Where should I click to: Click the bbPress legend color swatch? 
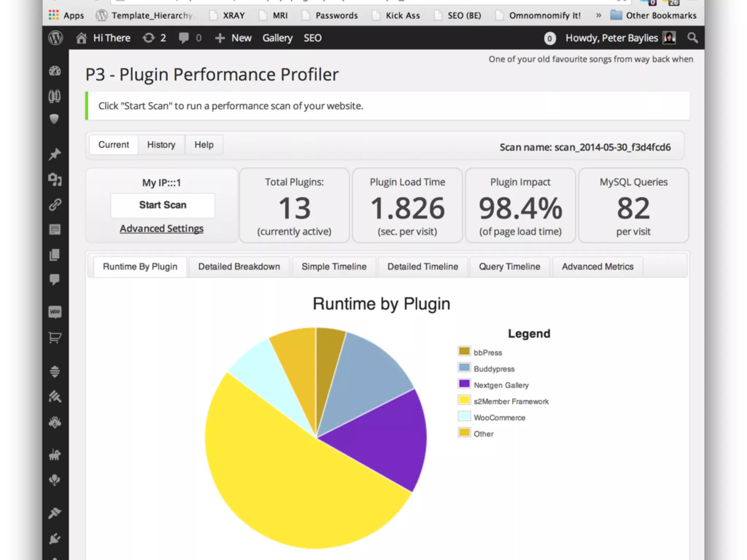tap(464, 351)
